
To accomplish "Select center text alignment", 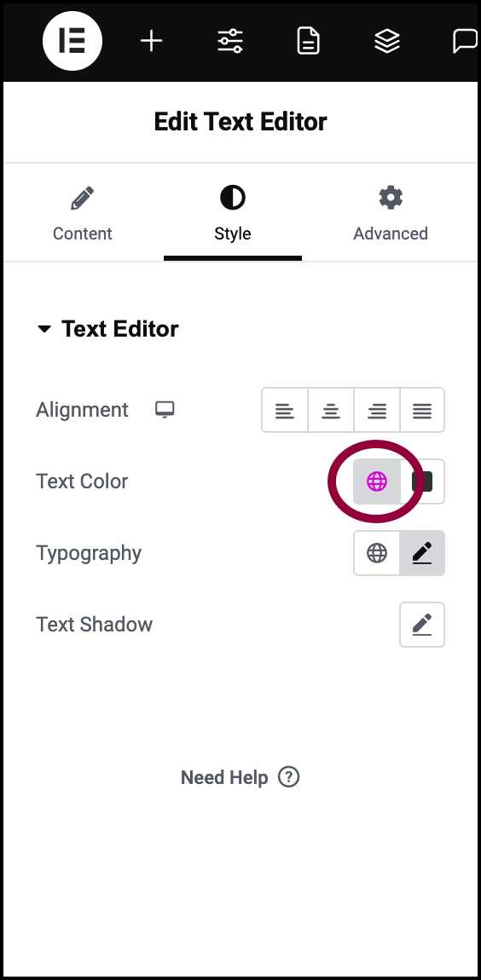I will click(x=331, y=410).
